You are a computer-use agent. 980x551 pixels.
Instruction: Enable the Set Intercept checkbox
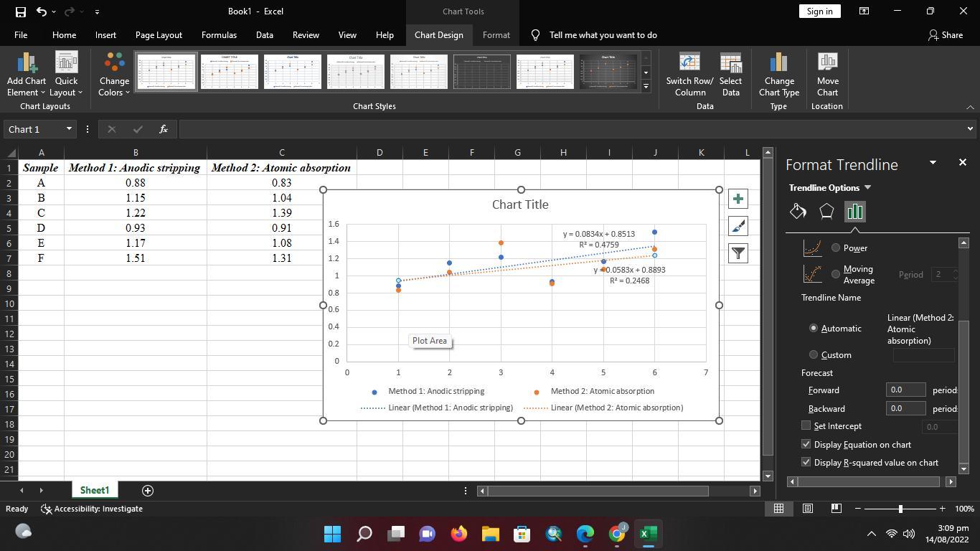coord(806,425)
